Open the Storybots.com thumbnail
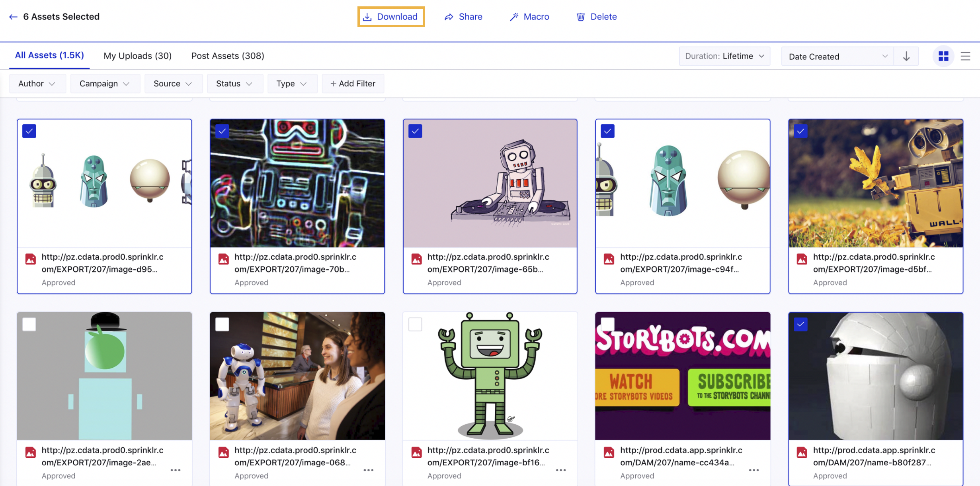Screen dimensions: 980x486 pos(683,376)
